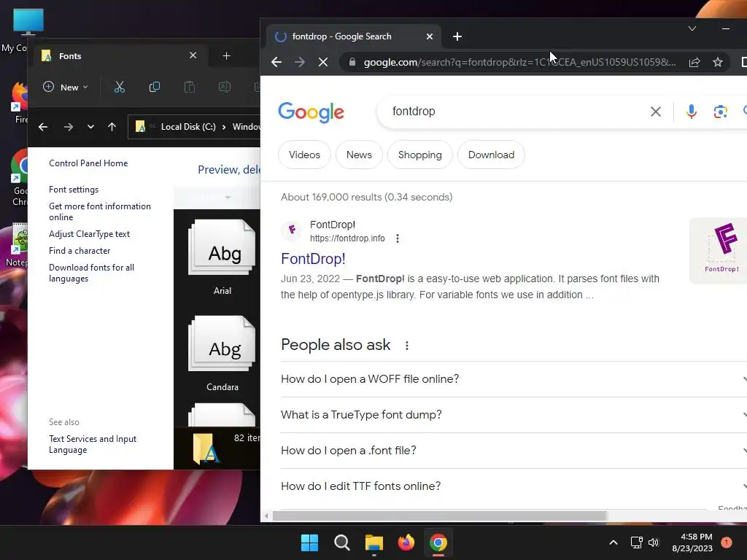The image size is (747, 560).
Task: Click the volume speaker tray icon
Action: point(654,542)
